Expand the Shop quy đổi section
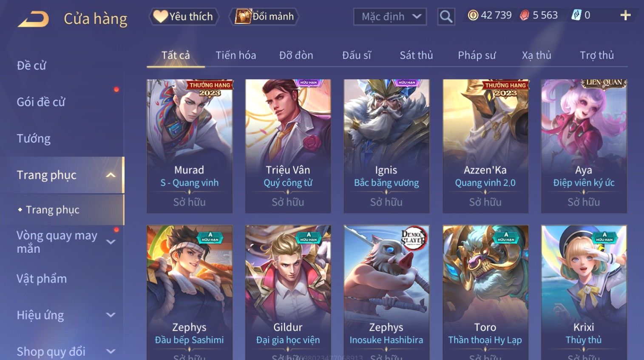 tap(111, 351)
